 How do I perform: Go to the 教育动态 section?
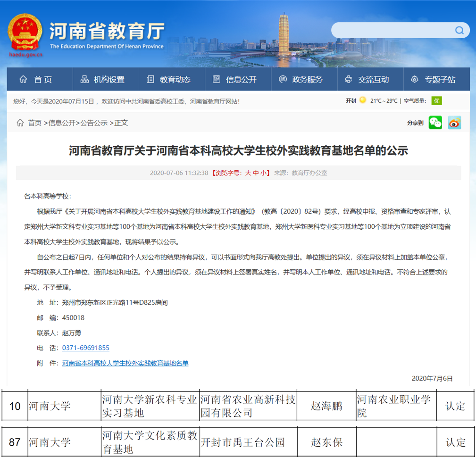[x=168, y=79]
